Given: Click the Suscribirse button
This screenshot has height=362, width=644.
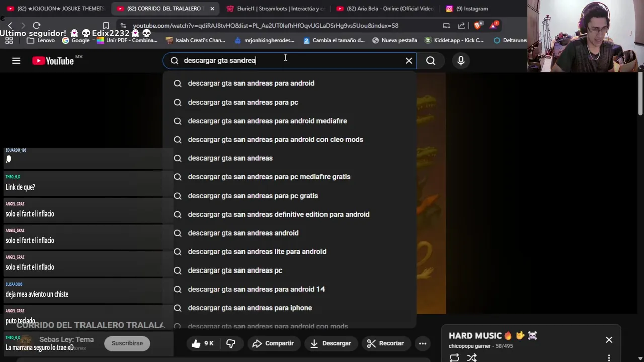Looking at the screenshot, I should pos(127,343).
